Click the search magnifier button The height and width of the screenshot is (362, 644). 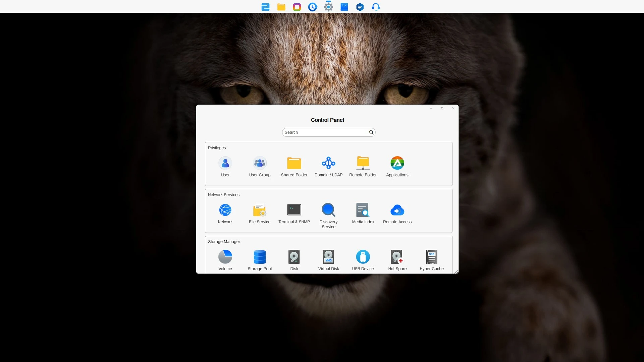pos(371,132)
